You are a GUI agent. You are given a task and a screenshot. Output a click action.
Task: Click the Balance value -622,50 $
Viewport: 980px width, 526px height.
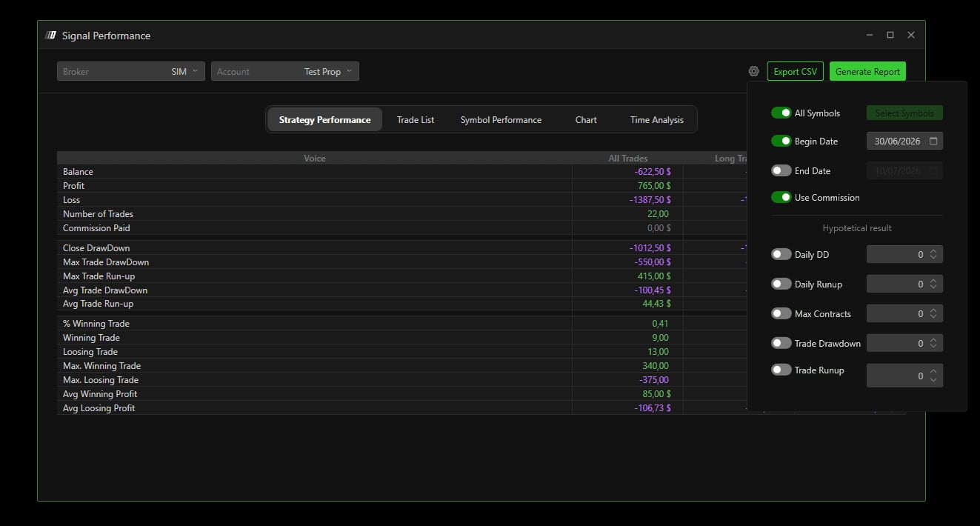(x=653, y=172)
